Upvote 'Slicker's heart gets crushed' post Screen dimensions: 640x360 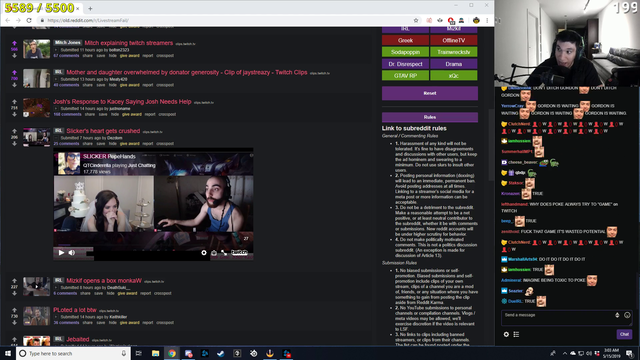coord(14,131)
